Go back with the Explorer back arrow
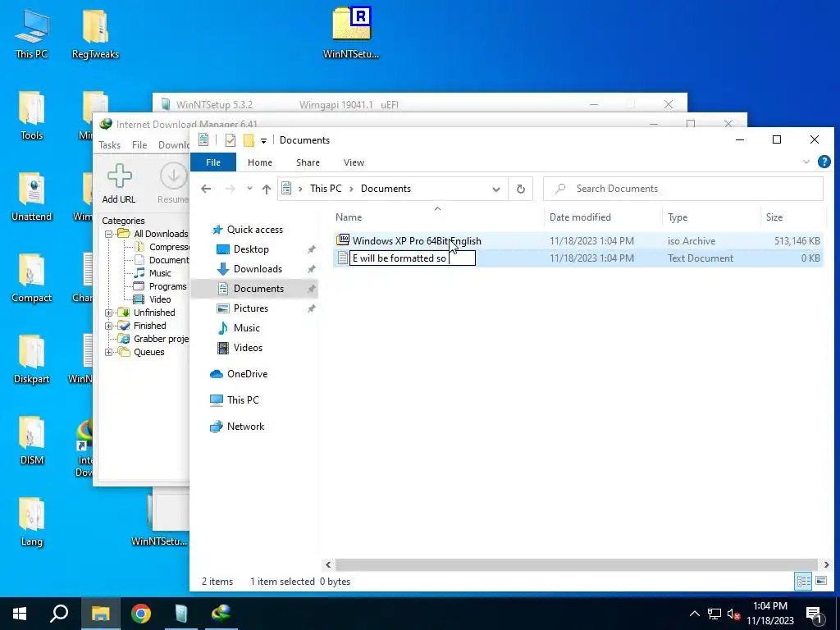This screenshot has height=630, width=840. [206, 189]
